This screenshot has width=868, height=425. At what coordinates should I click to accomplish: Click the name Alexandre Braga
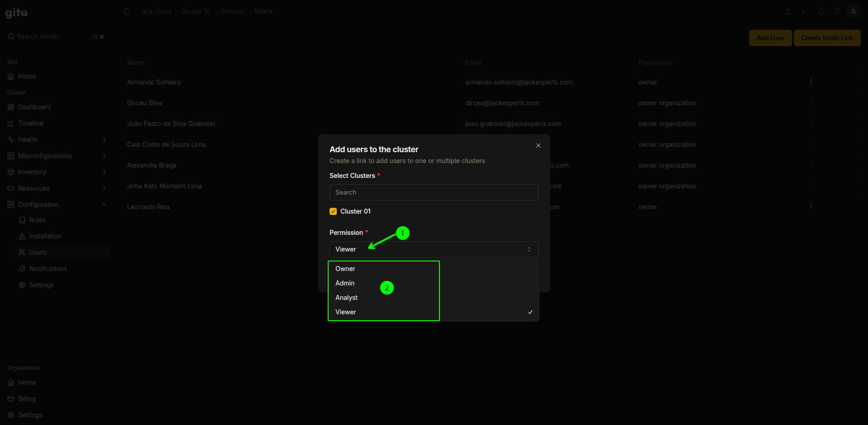(x=151, y=165)
